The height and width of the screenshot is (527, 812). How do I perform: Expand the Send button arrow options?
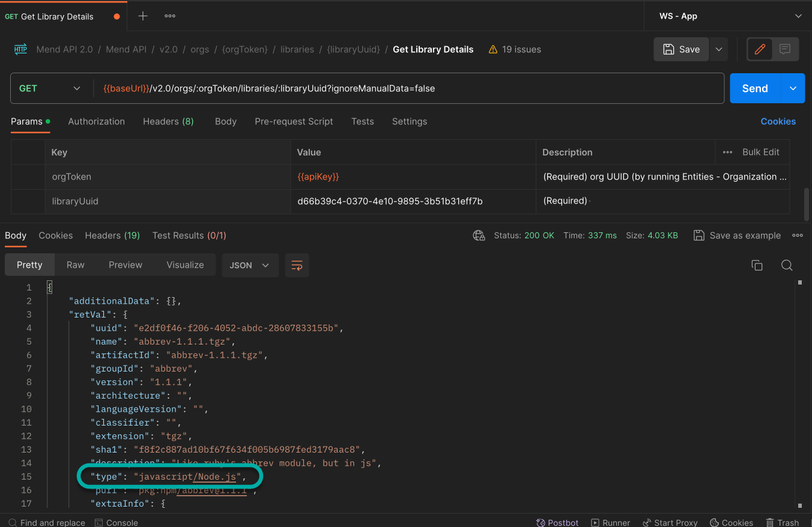793,88
